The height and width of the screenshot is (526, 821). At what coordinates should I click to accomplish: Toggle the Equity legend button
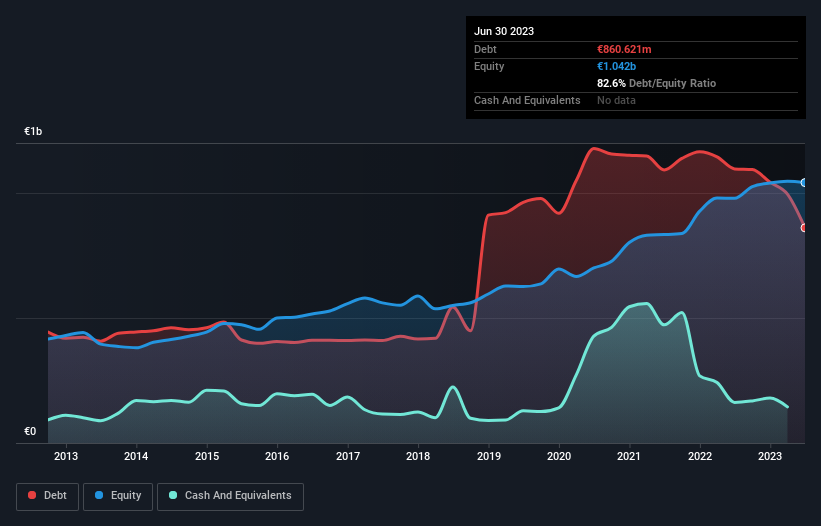coord(118,496)
